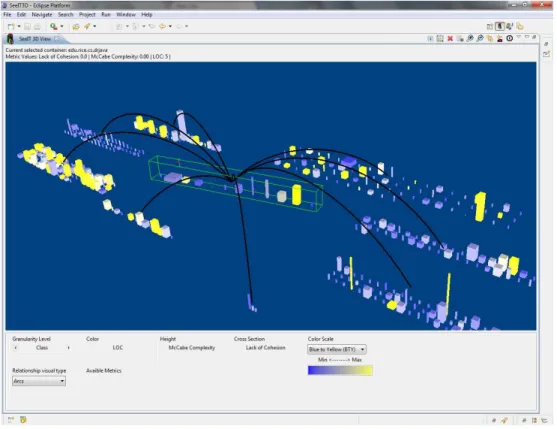Click the Metric Values status line
557x429 pixels.
coord(88,56)
